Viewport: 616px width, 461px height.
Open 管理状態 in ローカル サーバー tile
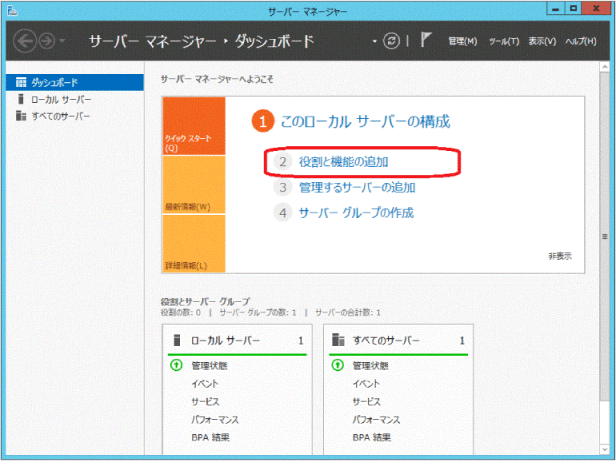pos(209,366)
